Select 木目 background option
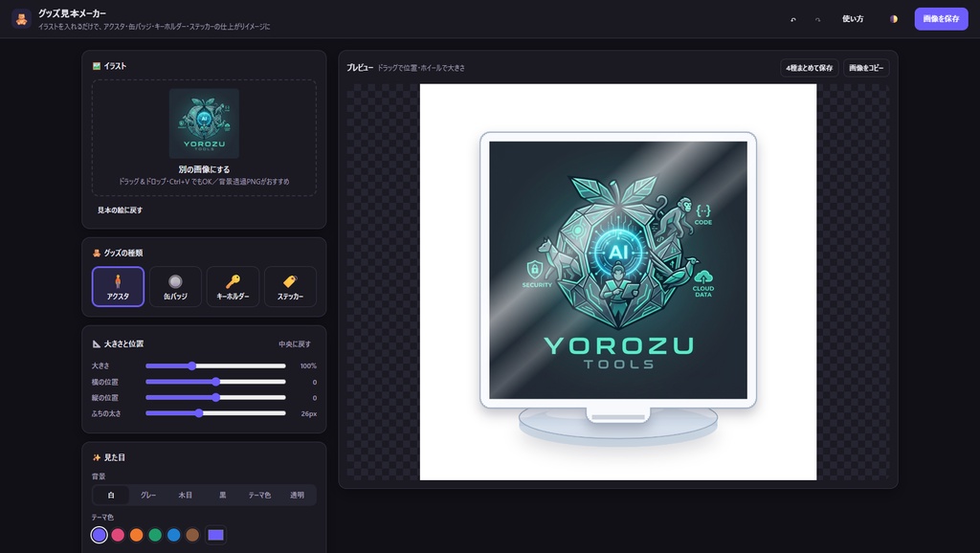 click(x=185, y=495)
